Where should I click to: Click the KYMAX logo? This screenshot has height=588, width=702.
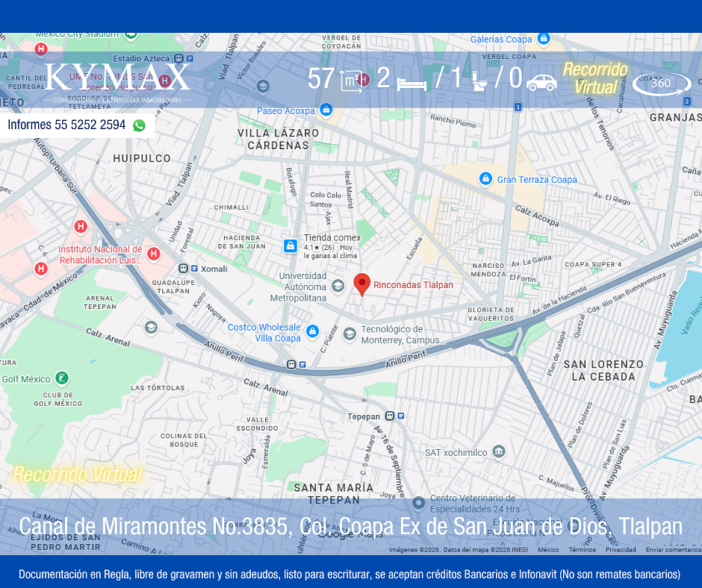(117, 83)
